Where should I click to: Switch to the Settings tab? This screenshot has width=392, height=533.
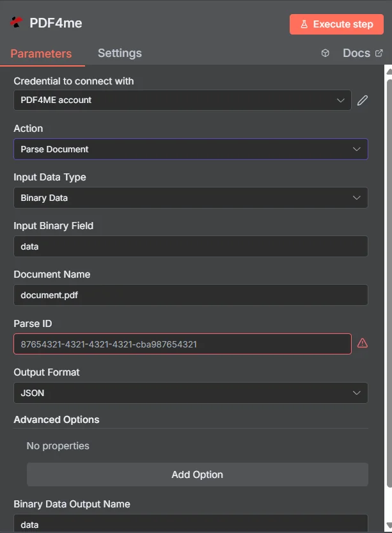(120, 53)
